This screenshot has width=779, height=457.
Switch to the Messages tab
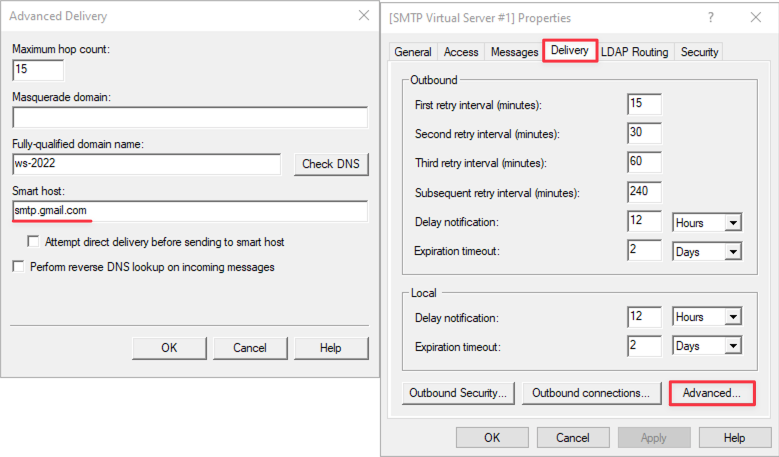point(514,52)
